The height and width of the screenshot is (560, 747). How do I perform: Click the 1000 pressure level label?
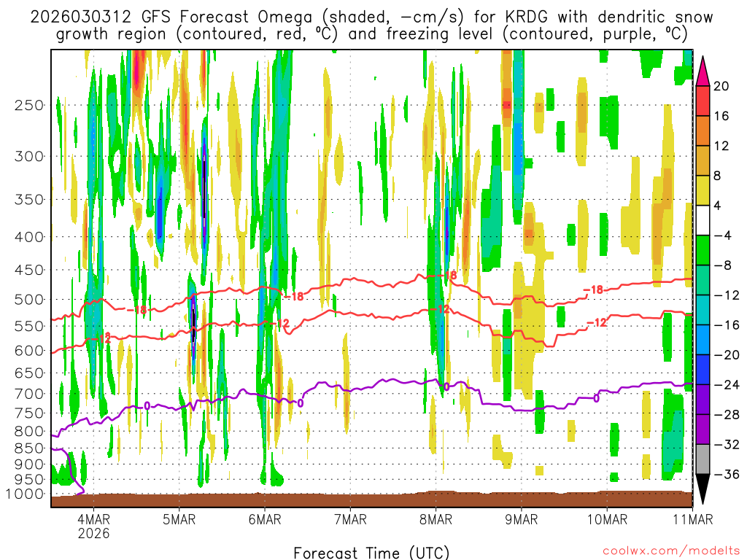click(26, 494)
